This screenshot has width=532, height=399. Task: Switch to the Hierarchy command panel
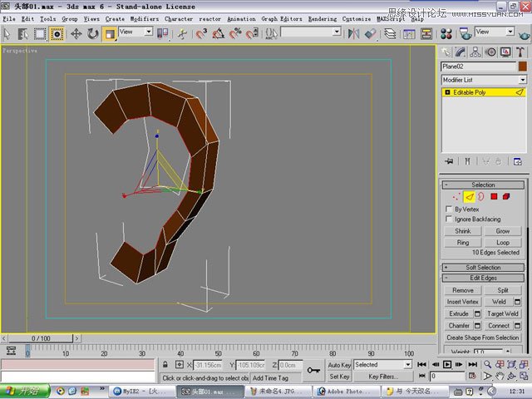click(x=475, y=52)
